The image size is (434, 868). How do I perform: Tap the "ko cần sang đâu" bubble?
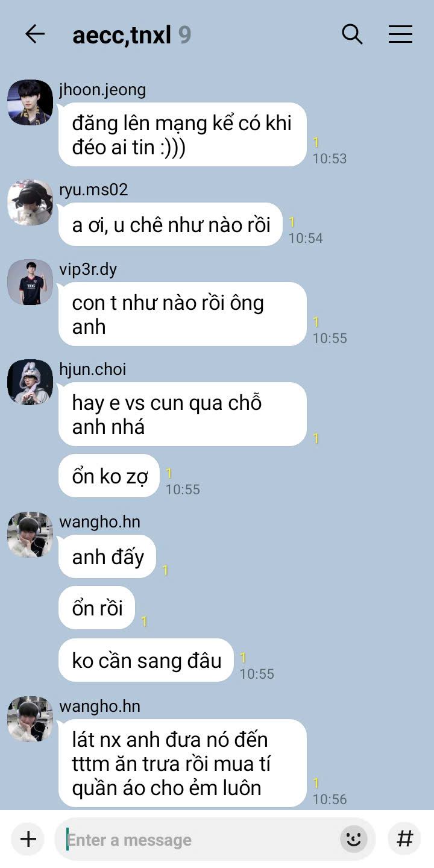pos(146,661)
